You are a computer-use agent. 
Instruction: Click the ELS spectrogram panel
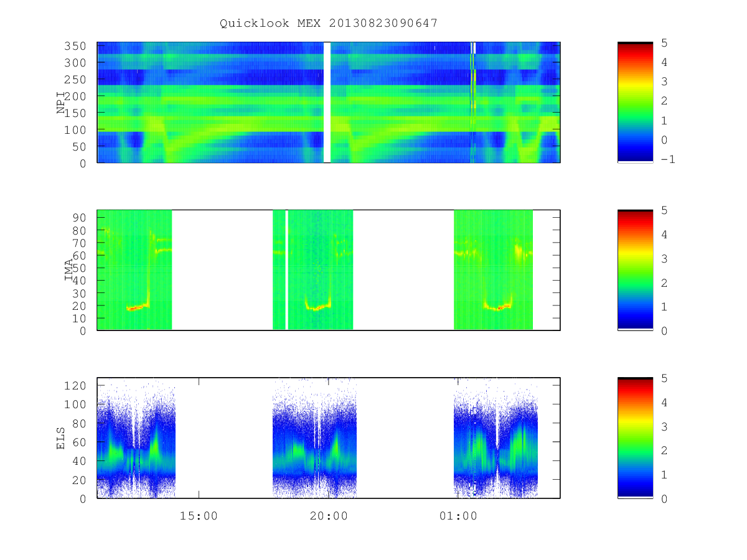click(329, 438)
